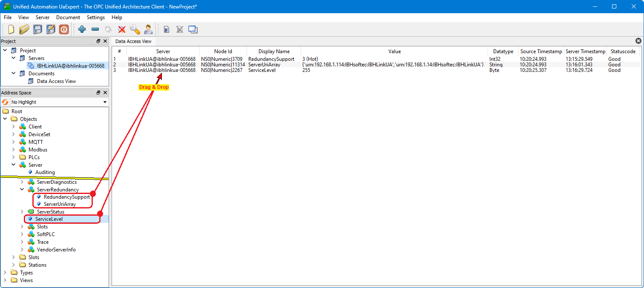Expand the Client object node
The height and width of the screenshot is (288, 644).
tap(13, 127)
